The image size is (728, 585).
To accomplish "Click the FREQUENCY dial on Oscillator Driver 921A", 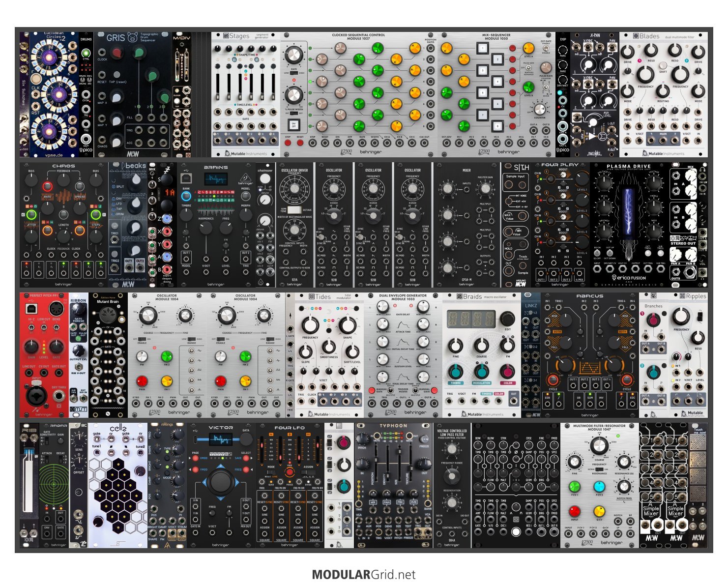I will pyautogui.click(x=294, y=188).
